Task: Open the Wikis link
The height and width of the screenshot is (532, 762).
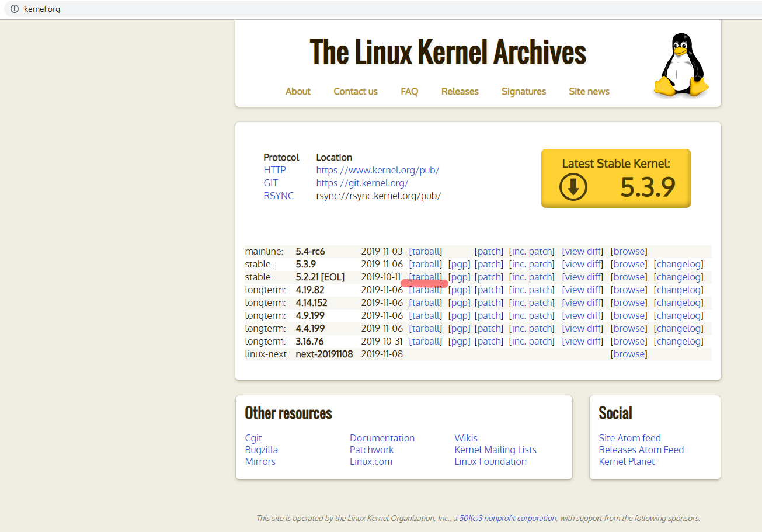Action: (x=466, y=438)
